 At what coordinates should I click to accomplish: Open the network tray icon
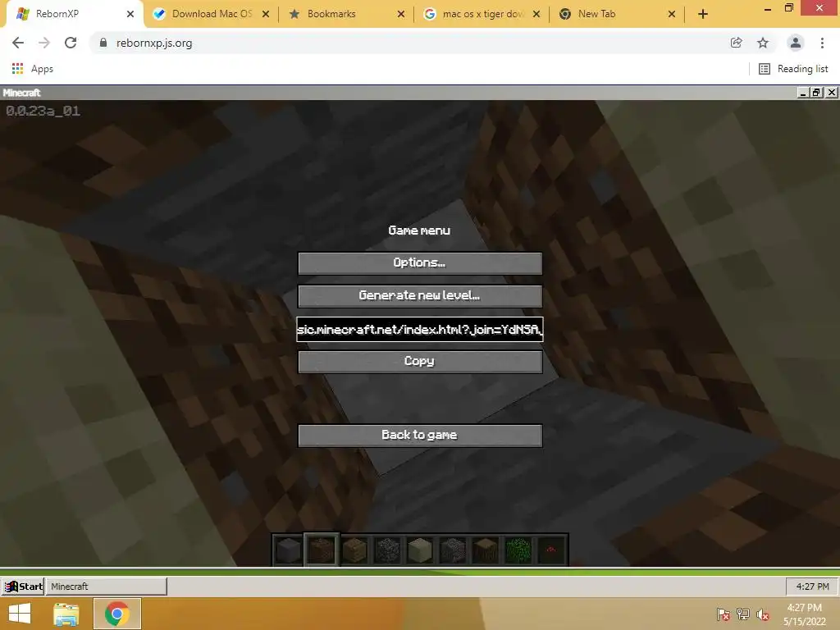pyautogui.click(x=743, y=614)
